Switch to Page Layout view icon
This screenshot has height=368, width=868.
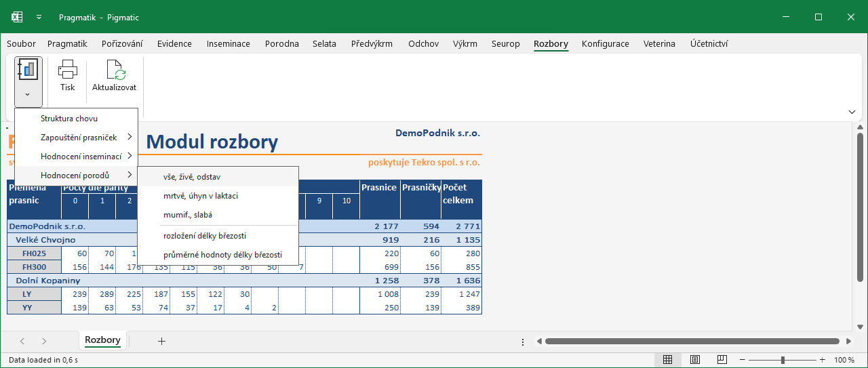(695, 360)
